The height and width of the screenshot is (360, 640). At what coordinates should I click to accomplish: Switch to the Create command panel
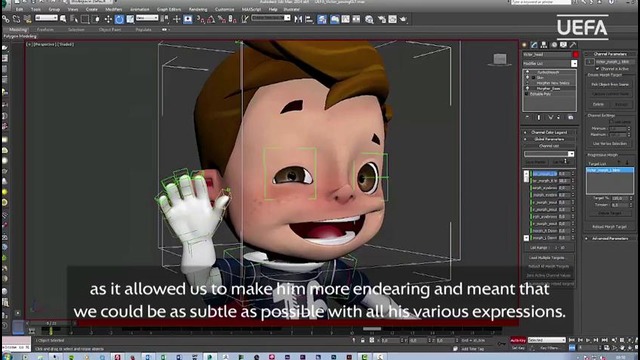(524, 45)
